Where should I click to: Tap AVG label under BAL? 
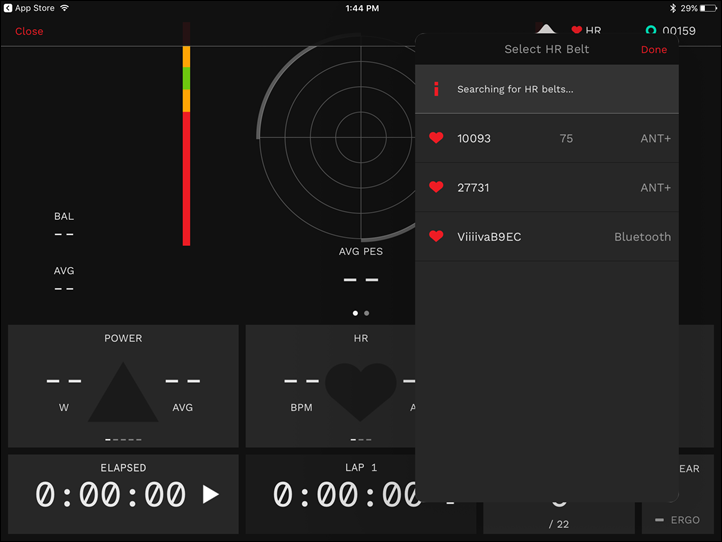64,271
